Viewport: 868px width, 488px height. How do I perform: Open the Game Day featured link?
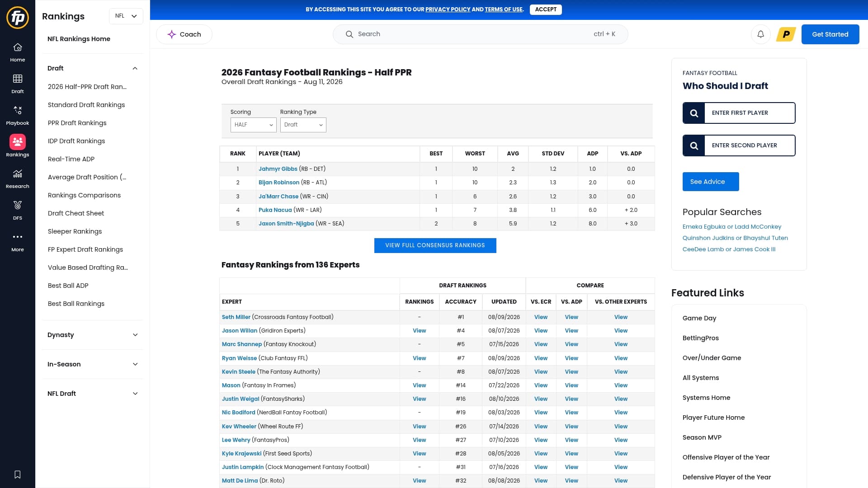[699, 318]
